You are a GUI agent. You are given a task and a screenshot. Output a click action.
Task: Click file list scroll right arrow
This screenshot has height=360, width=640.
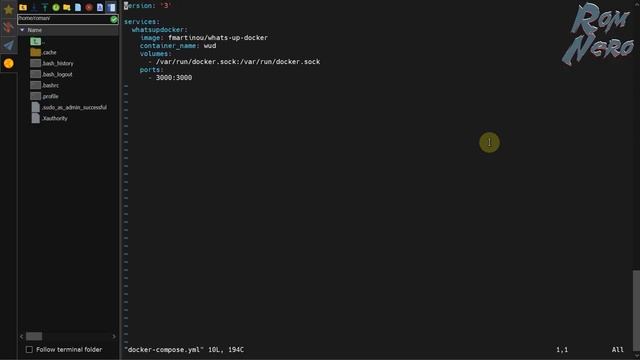pyautogui.click(x=114, y=336)
